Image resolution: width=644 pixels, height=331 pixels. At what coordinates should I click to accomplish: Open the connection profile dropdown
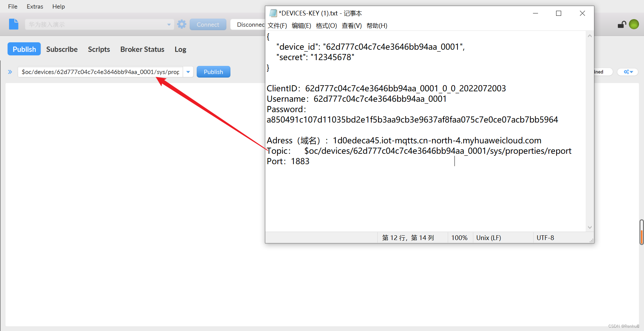point(169,25)
